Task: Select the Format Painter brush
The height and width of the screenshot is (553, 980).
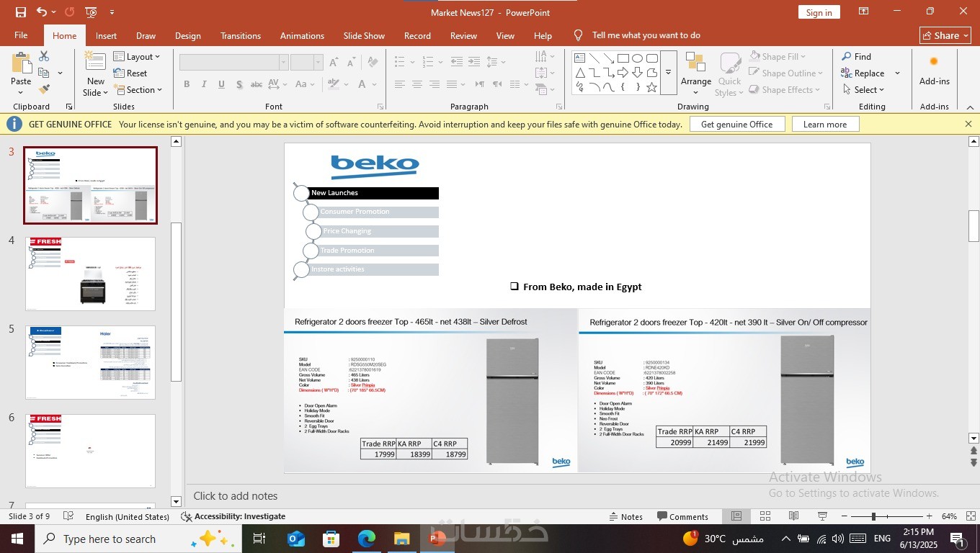Action: (44, 89)
